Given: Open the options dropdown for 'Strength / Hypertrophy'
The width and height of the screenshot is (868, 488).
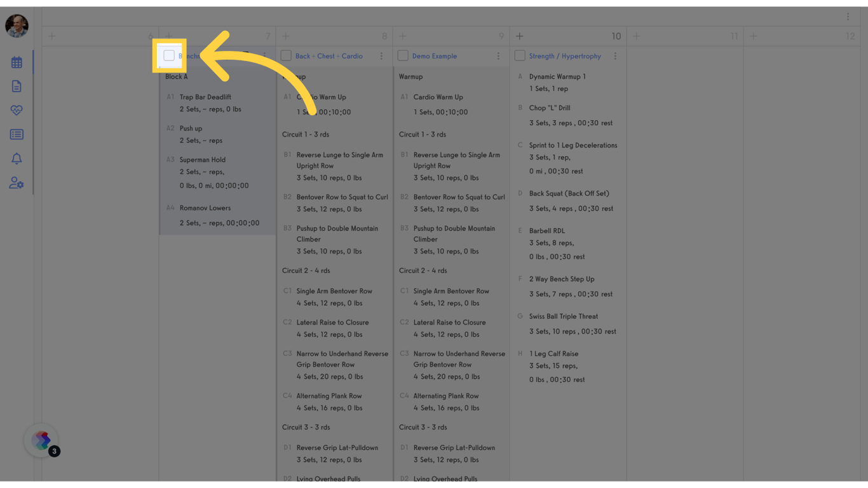Looking at the screenshot, I should [x=614, y=56].
